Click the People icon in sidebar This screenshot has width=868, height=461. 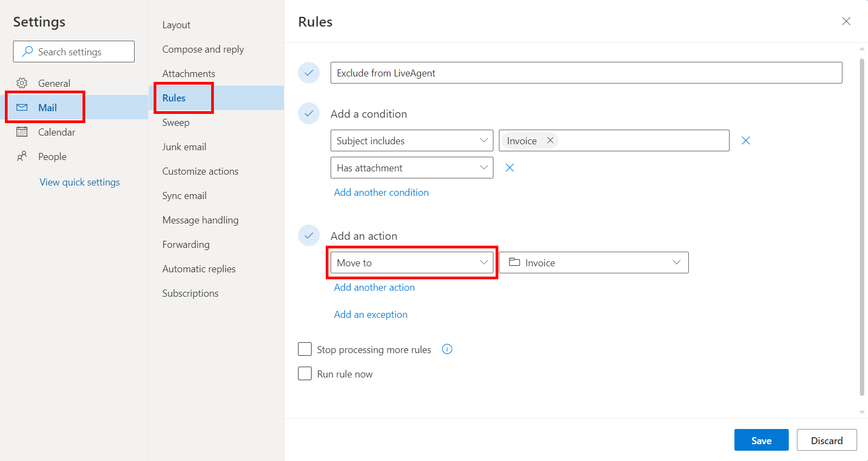(x=22, y=156)
